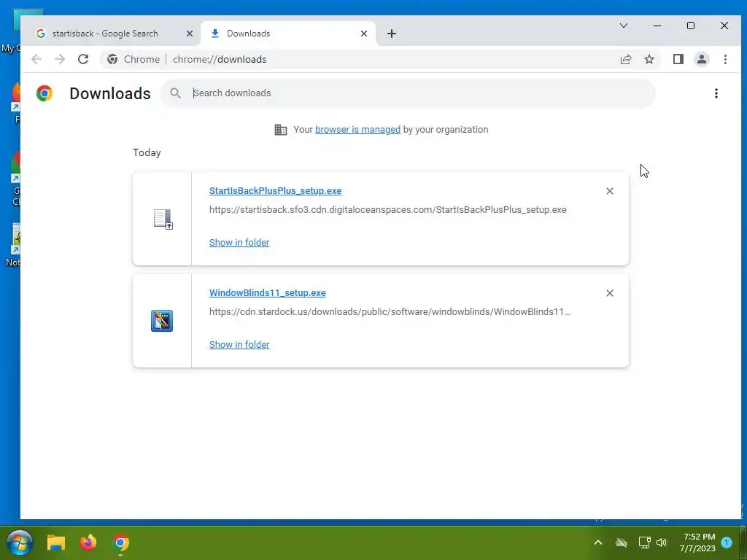Screen dimensions: 747x560
Task: Reload the Downloads page
Action: [83, 59]
